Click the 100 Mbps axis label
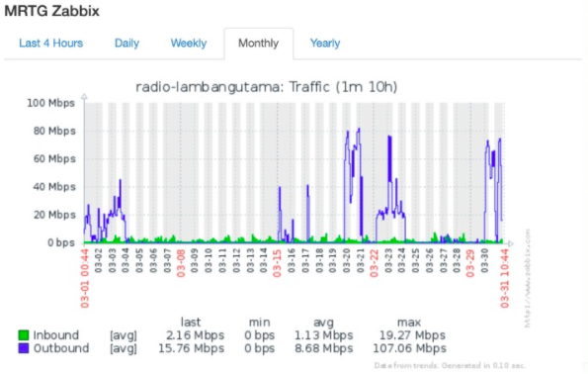Viewport: 588px width, 374px height. coord(51,103)
